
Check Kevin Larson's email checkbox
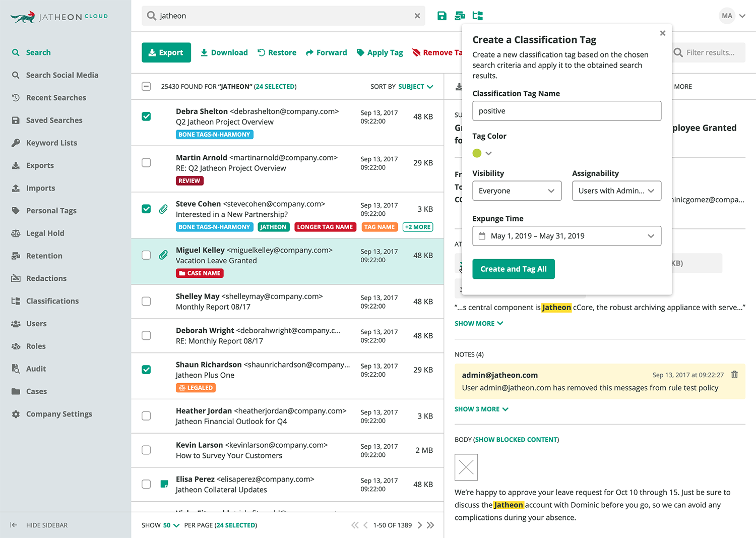pyautogui.click(x=146, y=450)
